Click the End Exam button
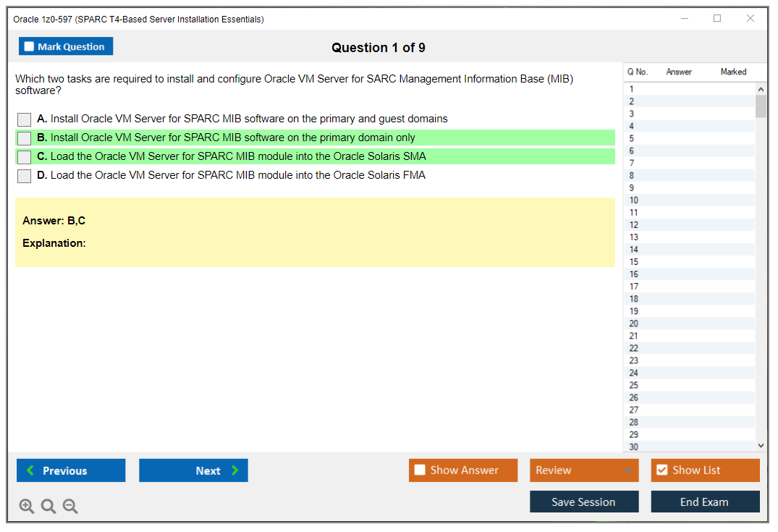This screenshot has height=532, width=778. coord(705,501)
